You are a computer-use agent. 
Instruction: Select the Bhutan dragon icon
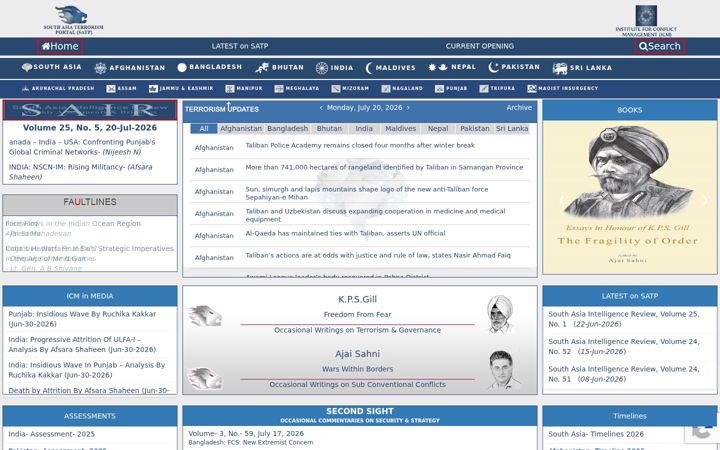click(262, 68)
